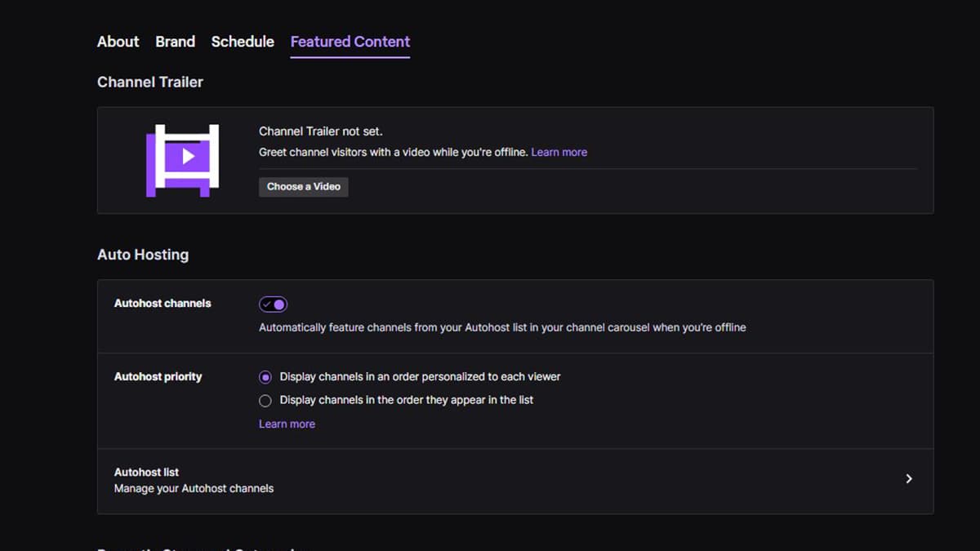The image size is (980, 551).
Task: Click the empty radio circle for list order
Action: click(265, 400)
